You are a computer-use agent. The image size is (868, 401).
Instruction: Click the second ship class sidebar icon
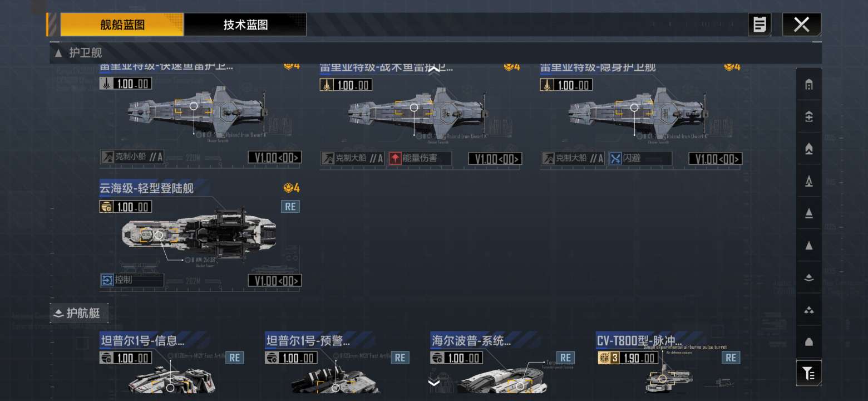pyautogui.click(x=809, y=116)
